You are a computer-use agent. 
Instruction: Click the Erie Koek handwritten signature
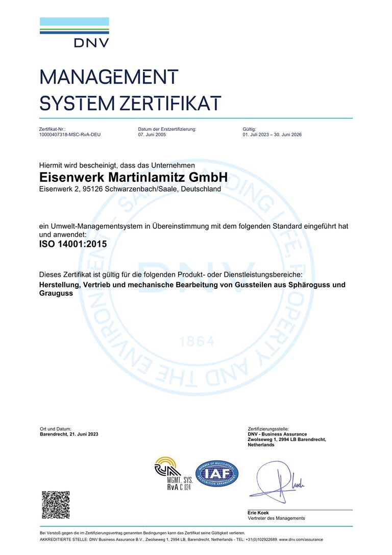pyautogui.click(x=277, y=482)
